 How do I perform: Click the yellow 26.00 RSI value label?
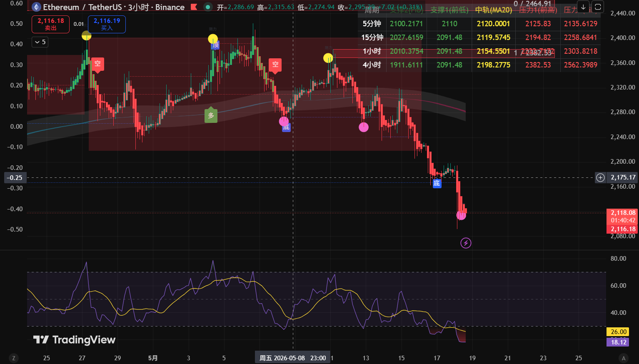pos(618,332)
